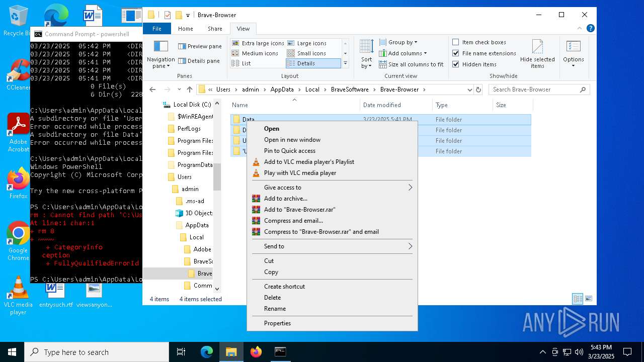Switch to large thumbnails view button
This screenshot has width=644, height=362.
point(588,299)
